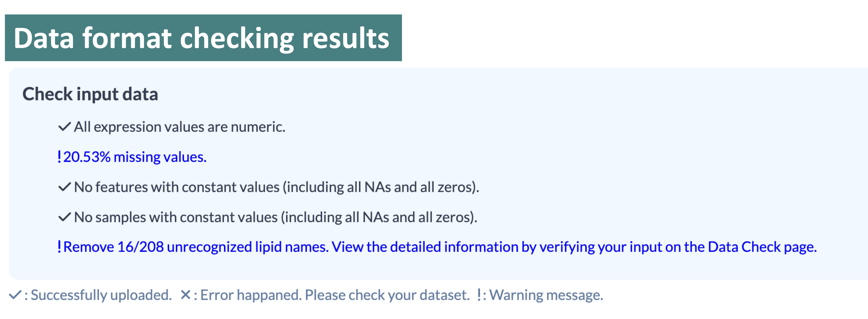Click the checkmark beside 'No features with constant values'
The width and height of the screenshot is (868, 319).
pos(64,187)
